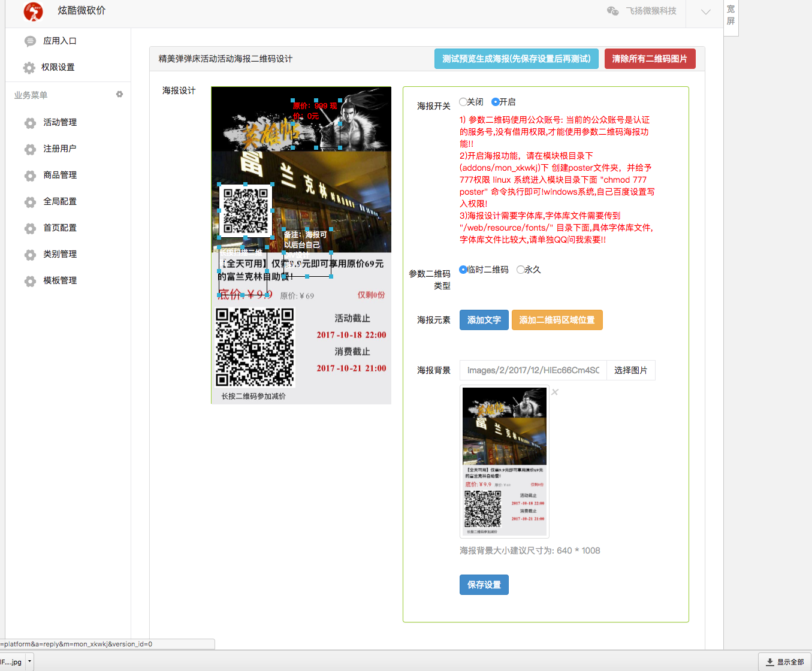Click the download icon in 显示全部 button

tap(769, 662)
